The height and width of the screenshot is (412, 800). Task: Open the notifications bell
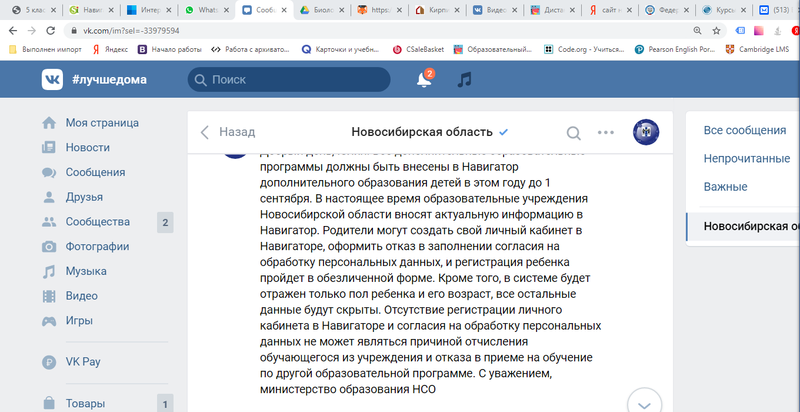coord(424,79)
